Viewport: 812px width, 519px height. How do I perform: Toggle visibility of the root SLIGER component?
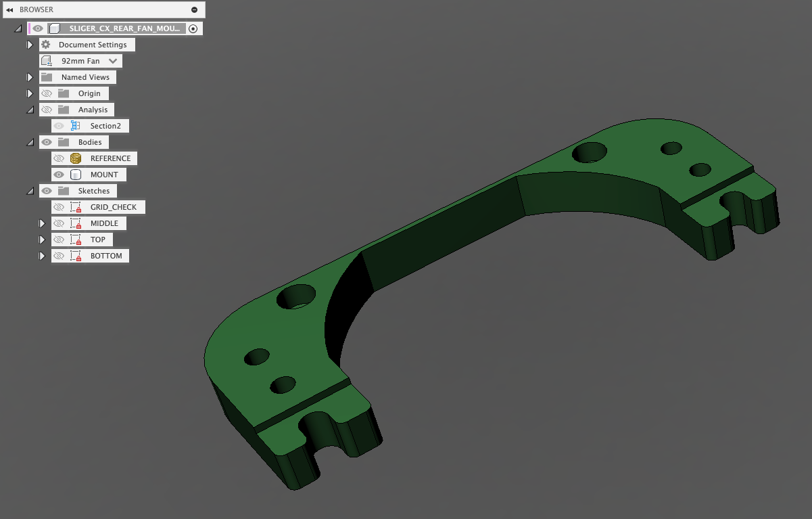coord(39,28)
